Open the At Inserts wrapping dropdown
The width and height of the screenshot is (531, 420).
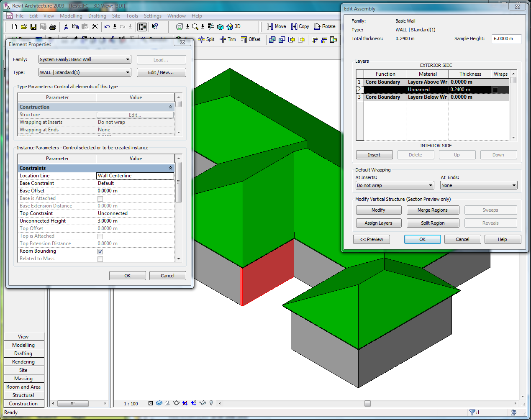click(395, 185)
